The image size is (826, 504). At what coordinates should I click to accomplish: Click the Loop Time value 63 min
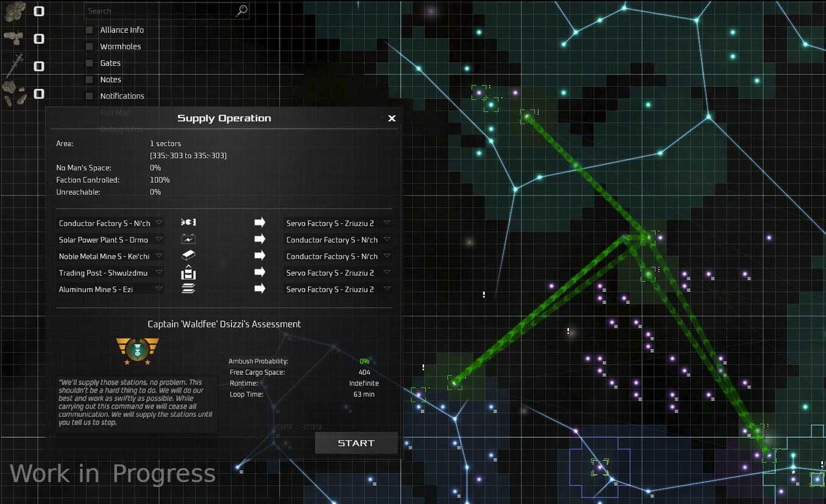[364, 394]
